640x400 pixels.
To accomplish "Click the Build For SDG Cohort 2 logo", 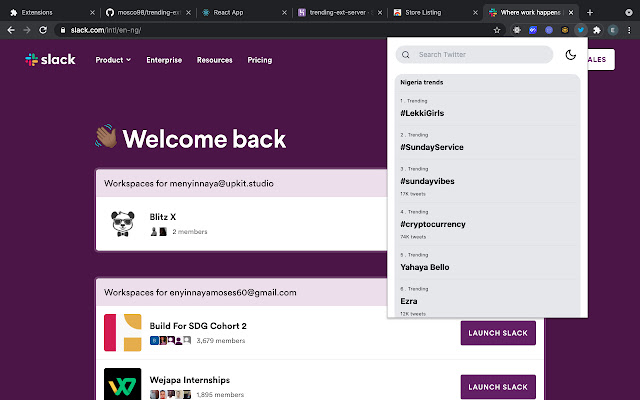I will tap(123, 333).
